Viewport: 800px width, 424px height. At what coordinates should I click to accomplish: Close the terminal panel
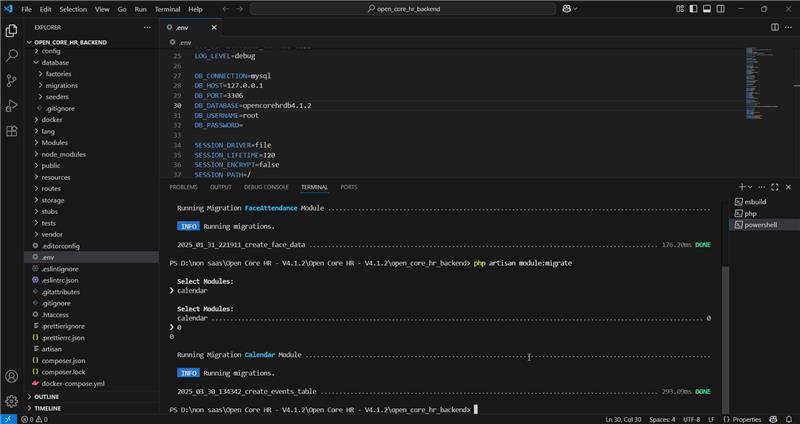[x=788, y=187]
